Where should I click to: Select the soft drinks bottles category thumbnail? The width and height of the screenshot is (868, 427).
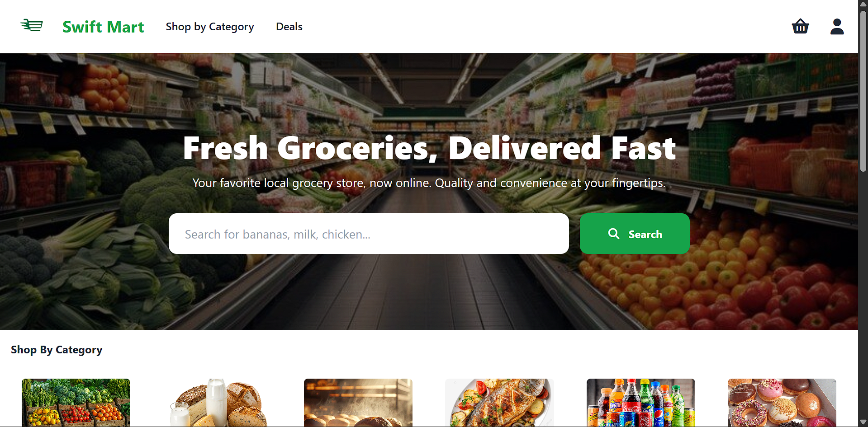click(640, 403)
